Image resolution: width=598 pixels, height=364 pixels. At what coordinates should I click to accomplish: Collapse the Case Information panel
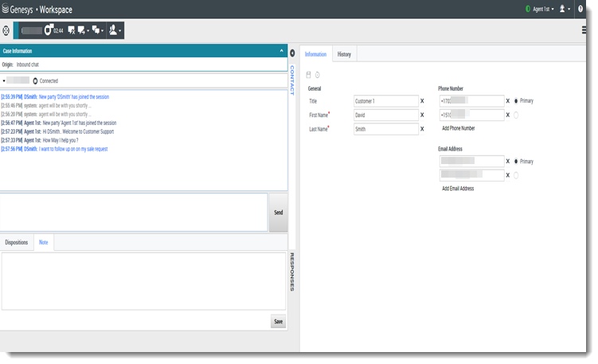281,51
